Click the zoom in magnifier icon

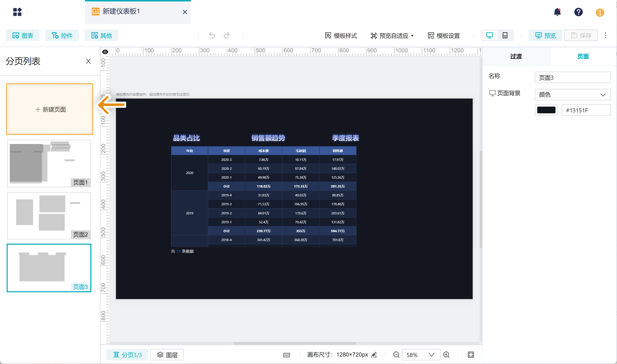tap(446, 355)
